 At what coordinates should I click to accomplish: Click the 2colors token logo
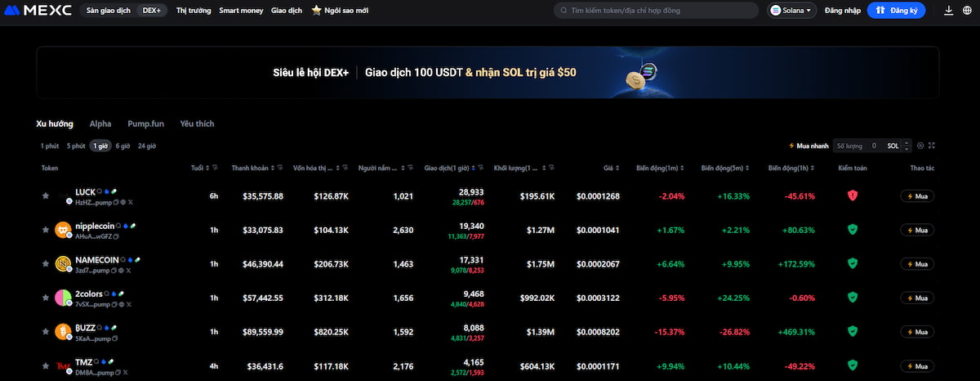point(63,298)
